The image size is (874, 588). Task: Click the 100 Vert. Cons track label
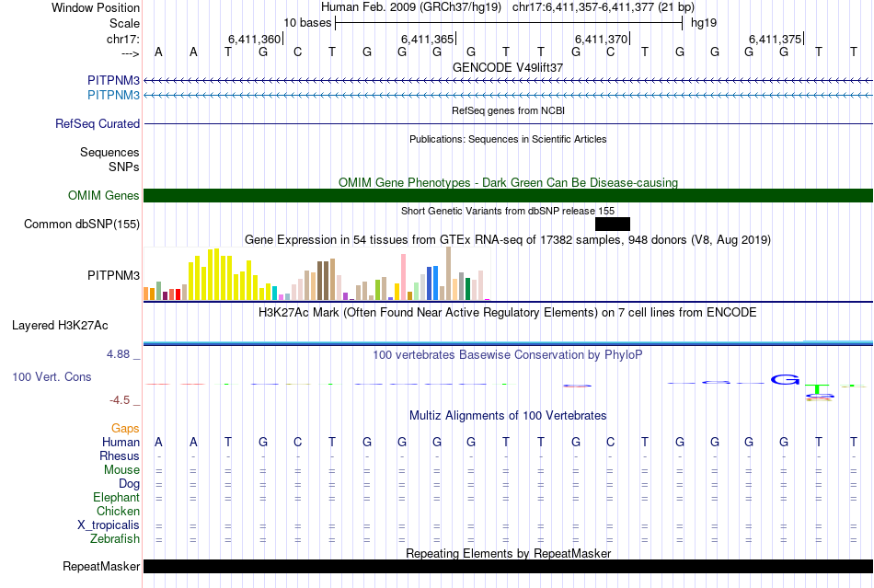coord(52,376)
